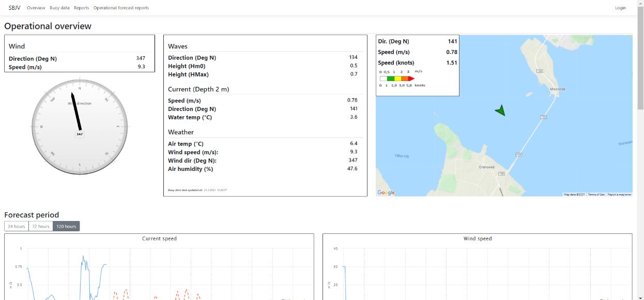Click the Login link
Viewport: 644px width, 300px height.
[x=620, y=8]
